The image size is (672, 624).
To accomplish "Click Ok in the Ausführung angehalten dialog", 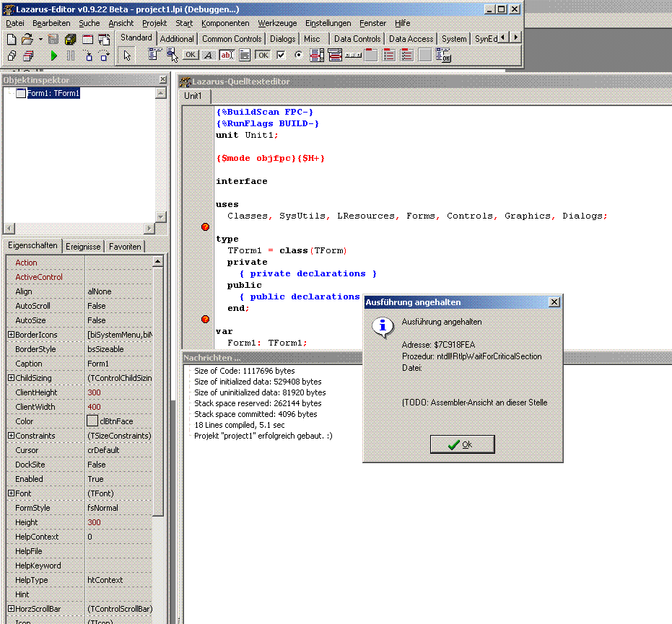I will point(463,444).
